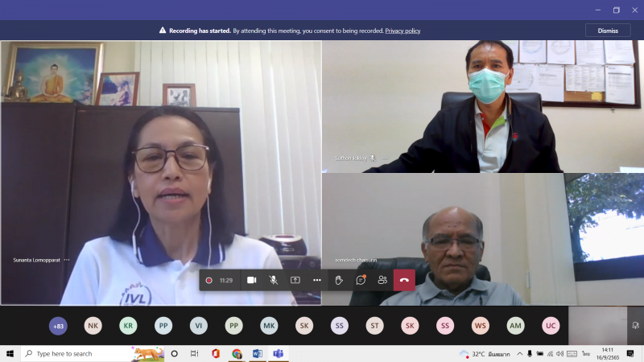The image size is (644, 362).
Task: Hang up the call with red button
Action: 404,280
